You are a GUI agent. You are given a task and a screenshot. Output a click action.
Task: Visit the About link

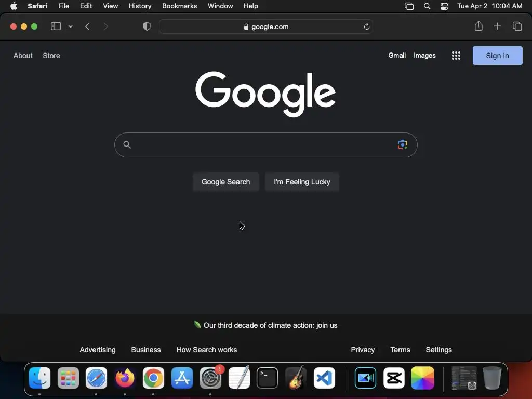click(x=23, y=56)
